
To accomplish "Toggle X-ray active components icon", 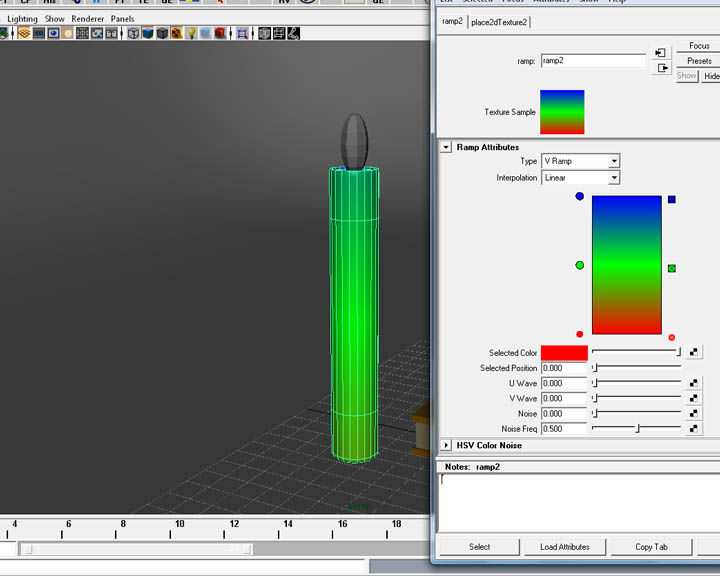I will click(279, 33).
